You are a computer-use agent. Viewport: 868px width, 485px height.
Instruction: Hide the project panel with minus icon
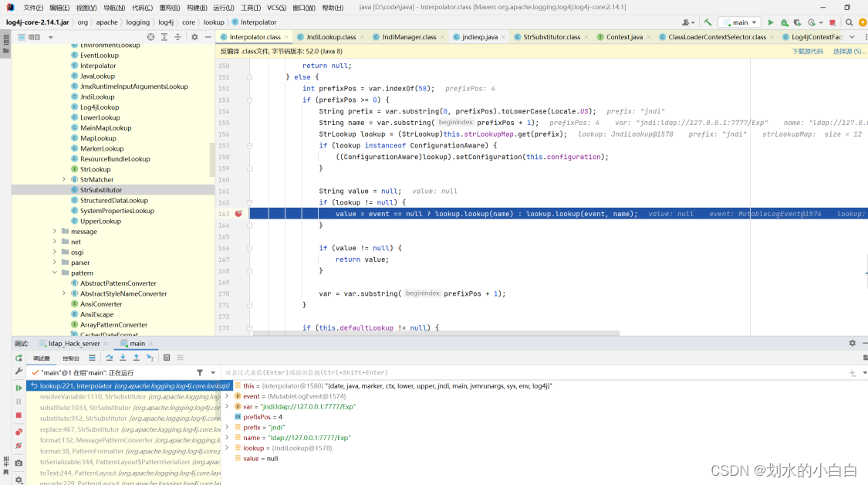pos(208,37)
